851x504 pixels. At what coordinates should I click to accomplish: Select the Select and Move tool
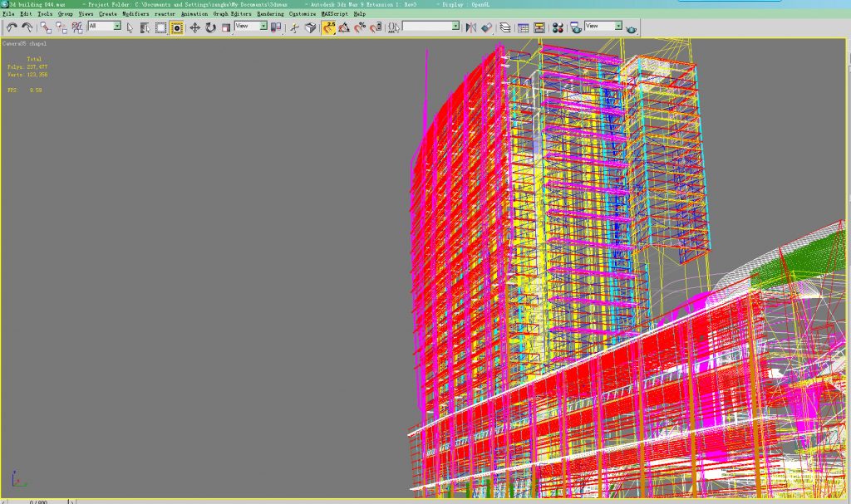click(x=193, y=28)
